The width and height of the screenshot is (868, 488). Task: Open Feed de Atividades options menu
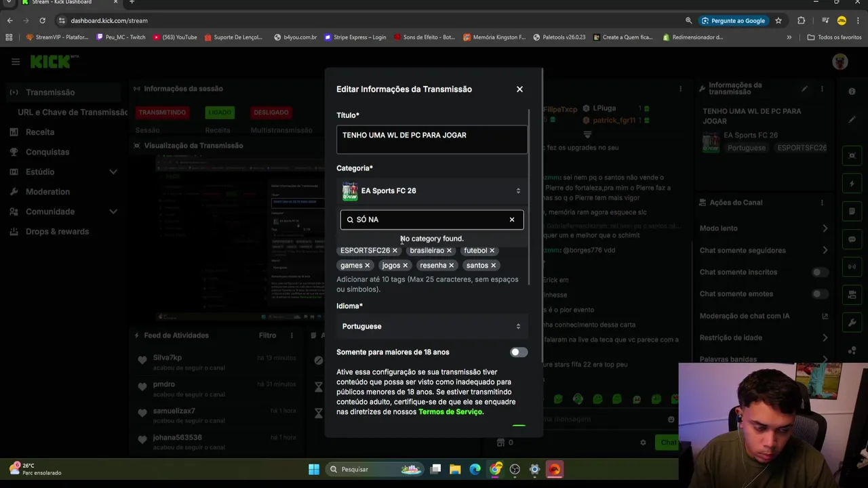coord(292,335)
